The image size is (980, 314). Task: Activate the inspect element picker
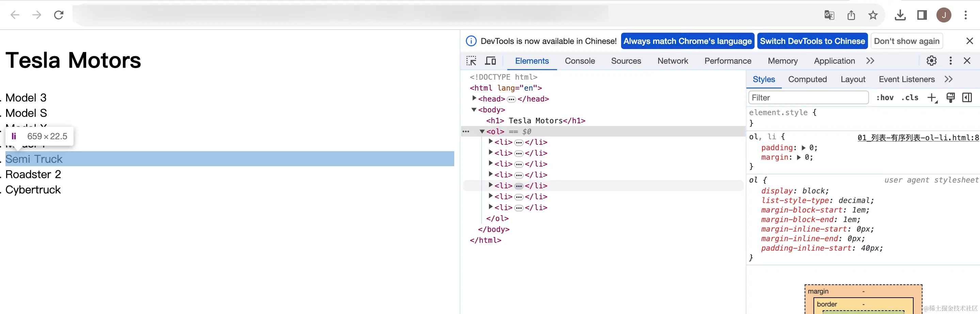[x=471, y=61]
